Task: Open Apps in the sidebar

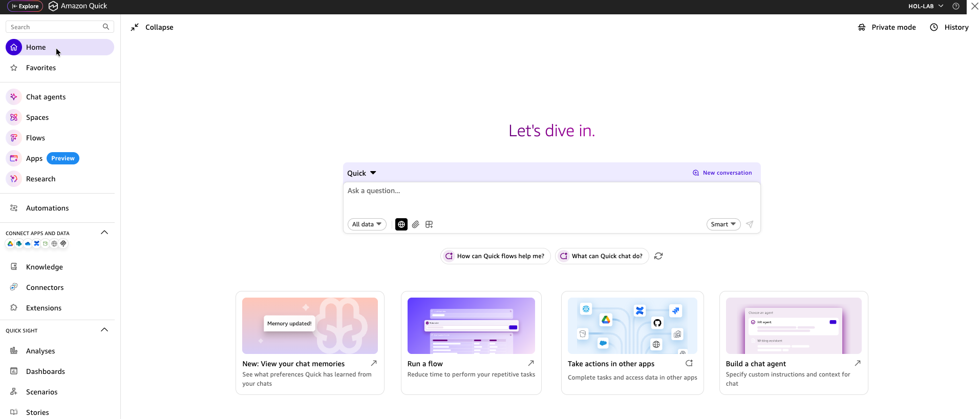Action: coord(34,158)
